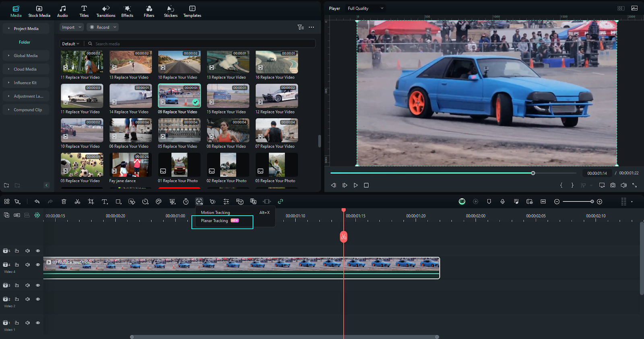Open the Default sort dropdown

(71, 44)
